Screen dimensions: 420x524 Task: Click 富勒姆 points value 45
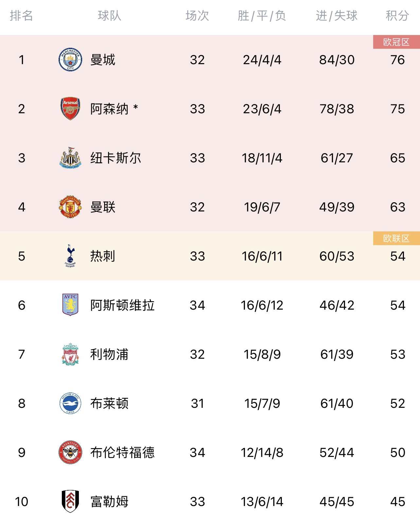(397, 502)
